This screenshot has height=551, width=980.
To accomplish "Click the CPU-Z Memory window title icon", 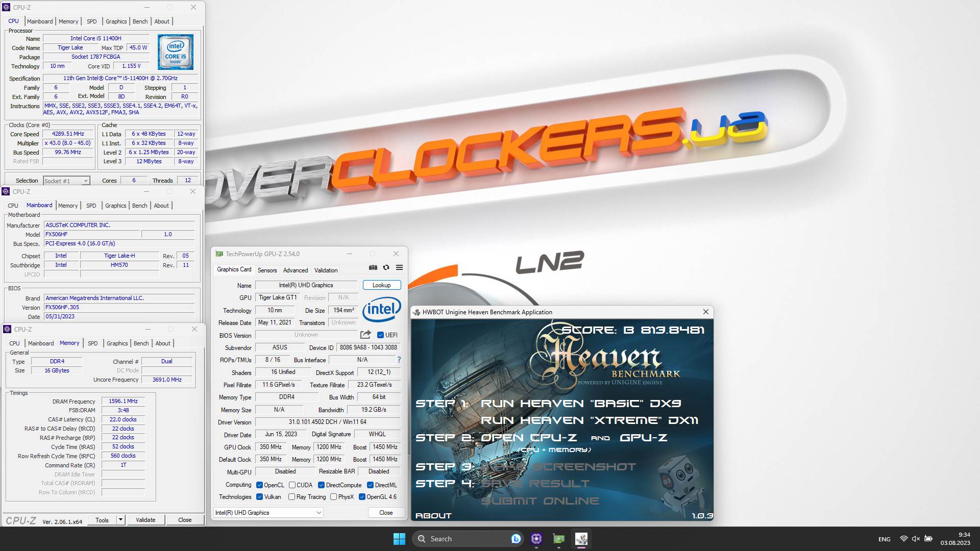I will click(x=7, y=329).
